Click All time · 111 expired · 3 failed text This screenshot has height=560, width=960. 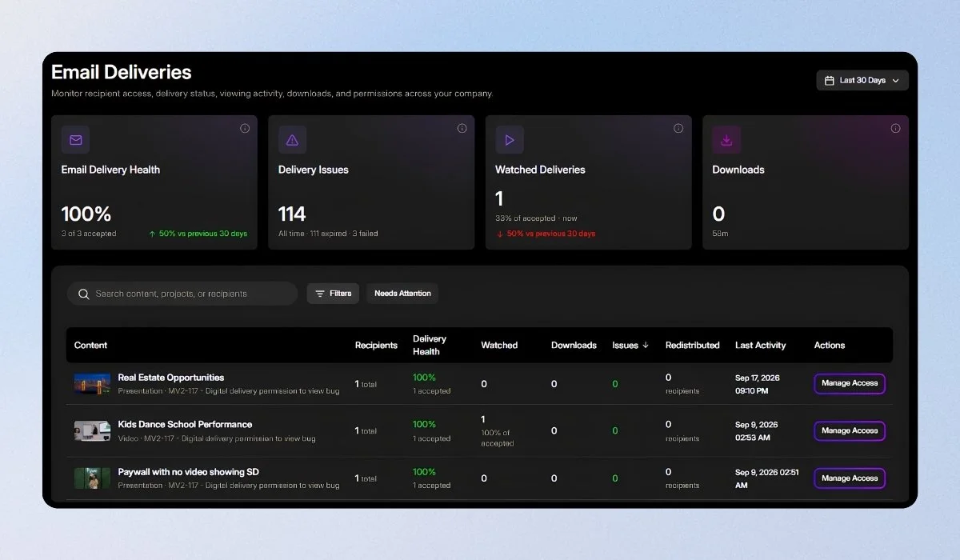click(x=328, y=234)
